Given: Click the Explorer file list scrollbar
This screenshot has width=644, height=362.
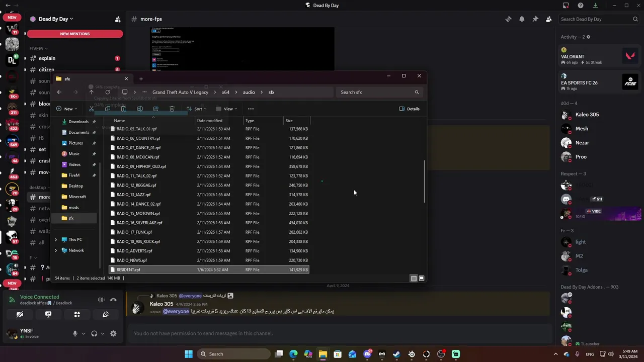Looking at the screenshot, I should click(425, 182).
